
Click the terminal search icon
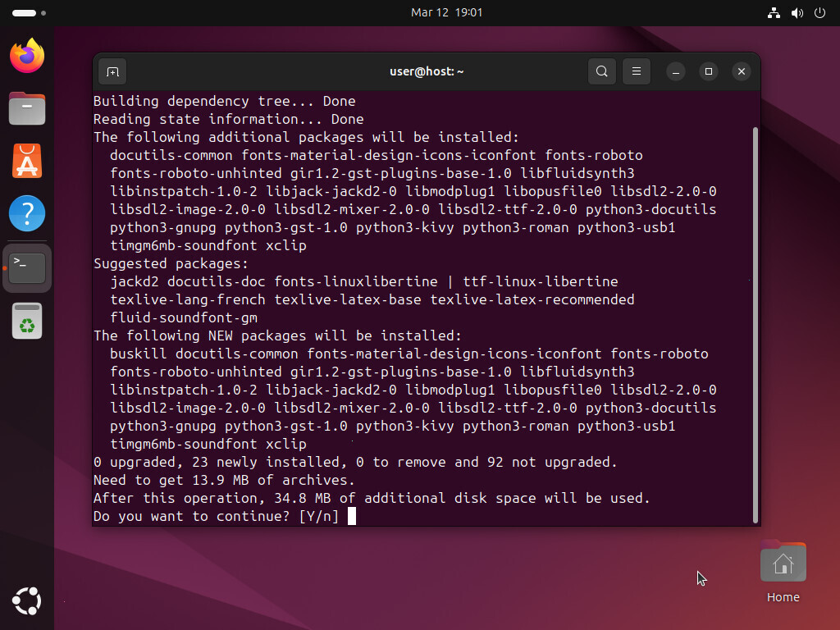click(x=601, y=71)
